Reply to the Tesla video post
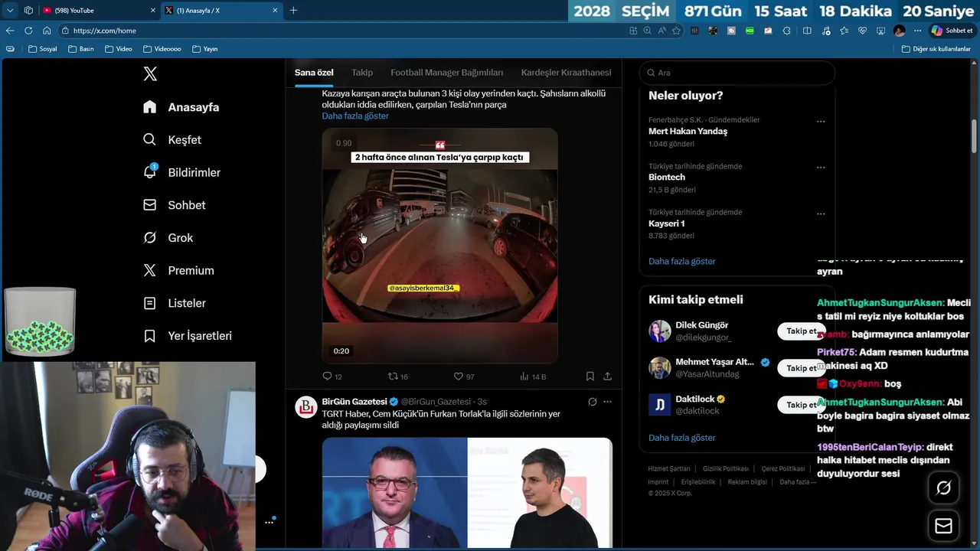 click(332, 377)
